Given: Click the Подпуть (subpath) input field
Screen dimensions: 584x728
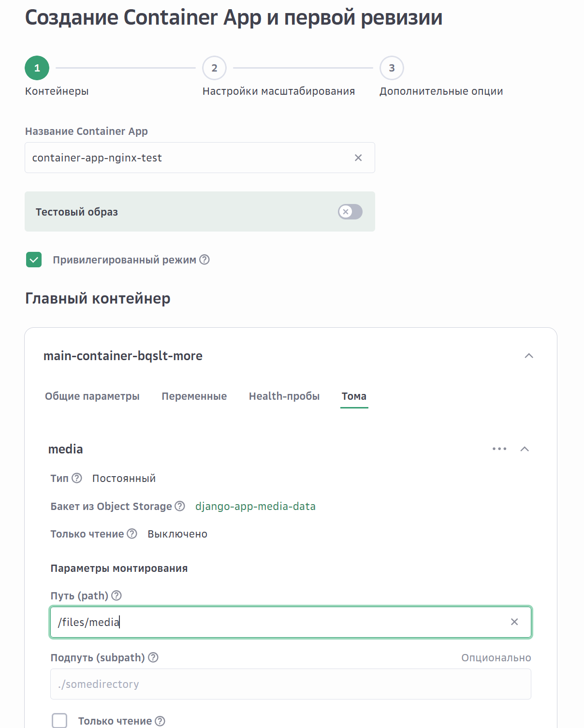Looking at the screenshot, I should pos(290,684).
